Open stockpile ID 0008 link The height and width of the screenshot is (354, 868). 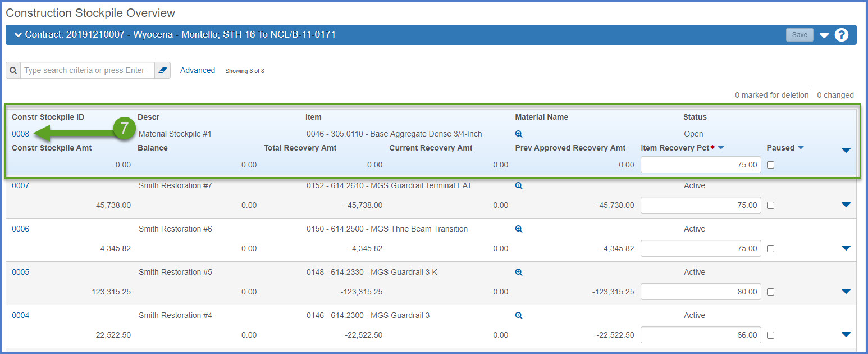tap(21, 134)
